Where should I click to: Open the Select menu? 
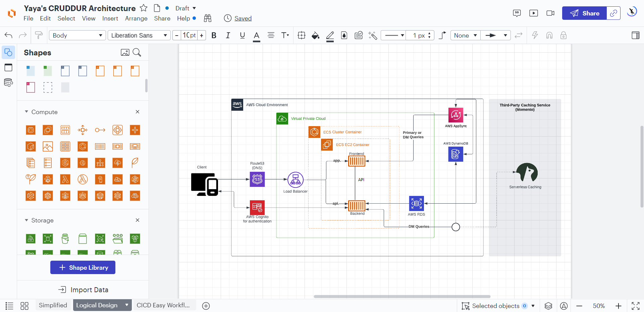pos(66,18)
